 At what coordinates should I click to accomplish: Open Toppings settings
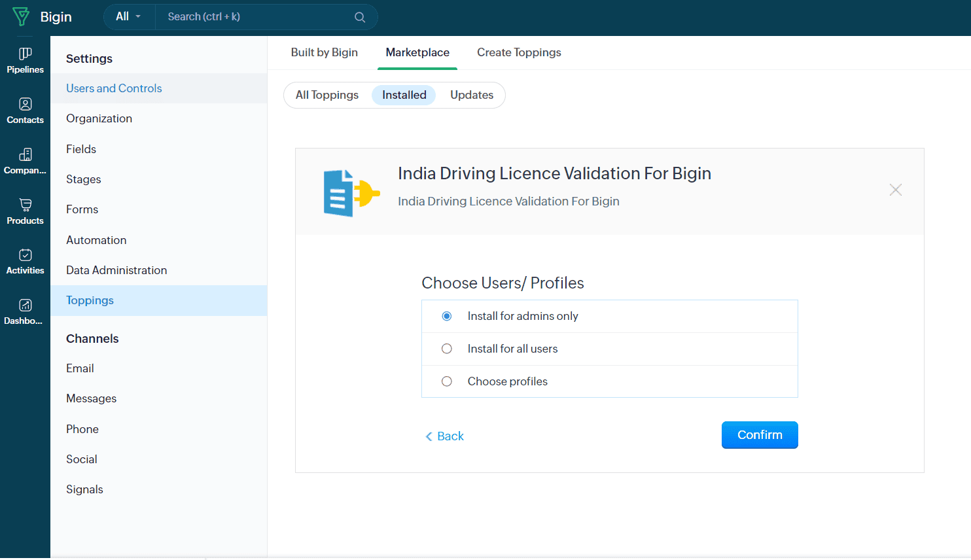click(158, 300)
